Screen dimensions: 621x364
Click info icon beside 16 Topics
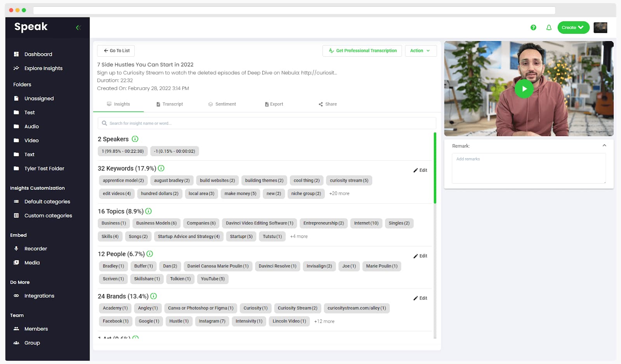click(148, 211)
